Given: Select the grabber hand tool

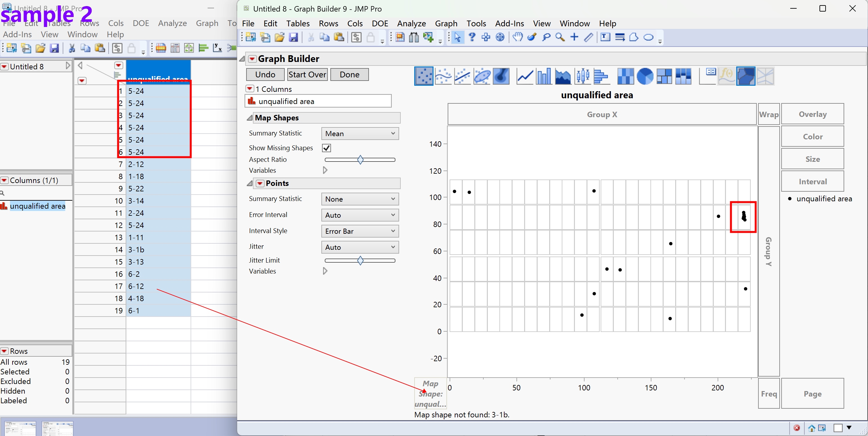Looking at the screenshot, I should [518, 37].
